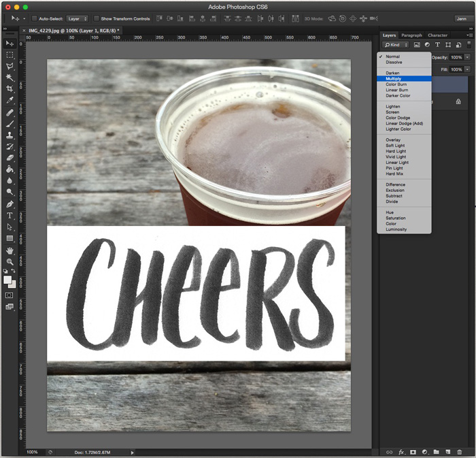476x458 pixels.
Task: Expand the collapsed toolbar chevrons
Action: coord(5,29)
